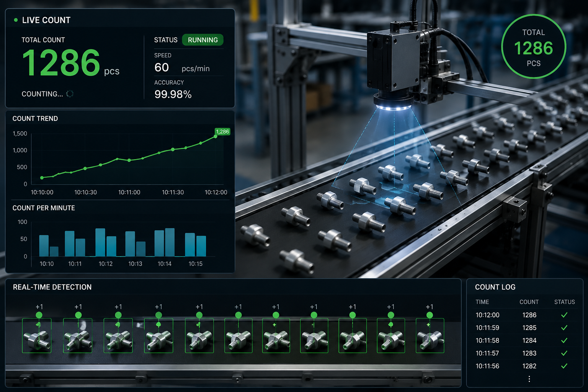Viewport: 588px width, 392px height.
Task: Click the 10:13 label under the bar chart
Action: tap(135, 264)
